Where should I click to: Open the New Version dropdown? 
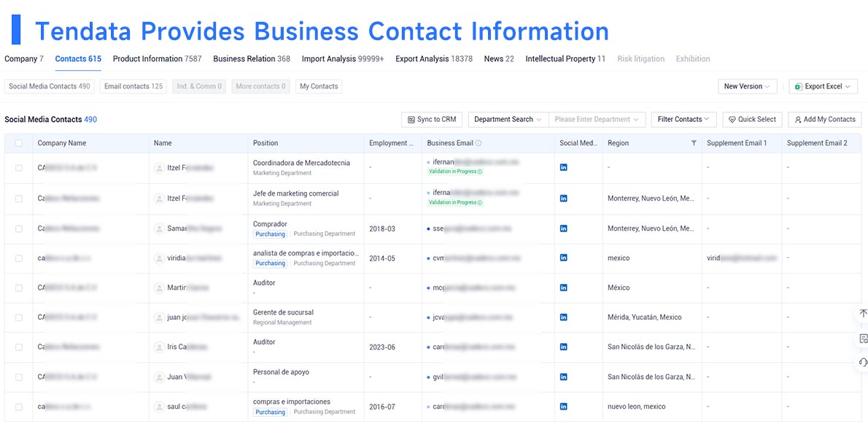point(748,86)
